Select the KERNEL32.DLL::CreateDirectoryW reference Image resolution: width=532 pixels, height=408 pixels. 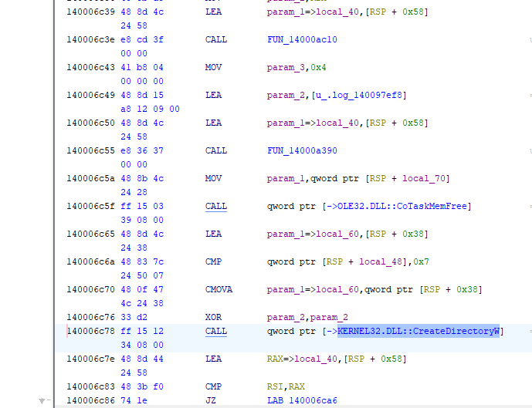point(418,331)
